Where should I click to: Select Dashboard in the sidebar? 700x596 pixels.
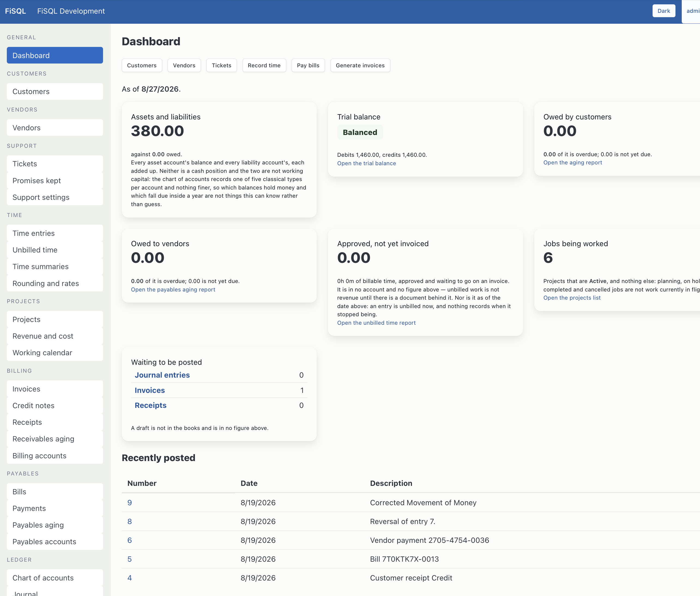point(55,55)
